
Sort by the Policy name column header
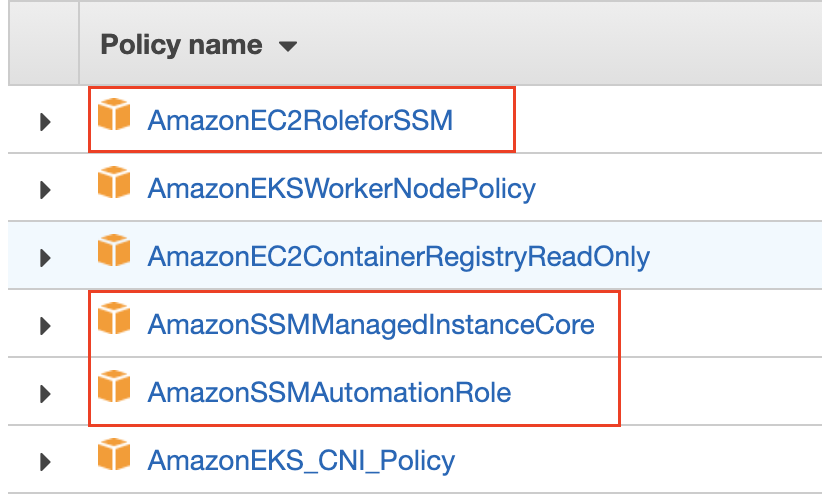pyautogui.click(x=181, y=46)
